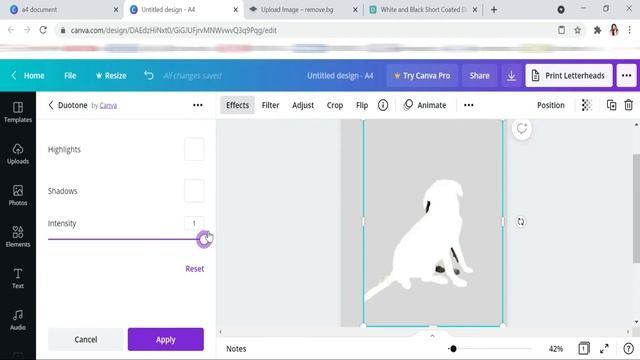Click the transparency checkerboard icon
This screenshot has height=360, width=640.
(587, 105)
